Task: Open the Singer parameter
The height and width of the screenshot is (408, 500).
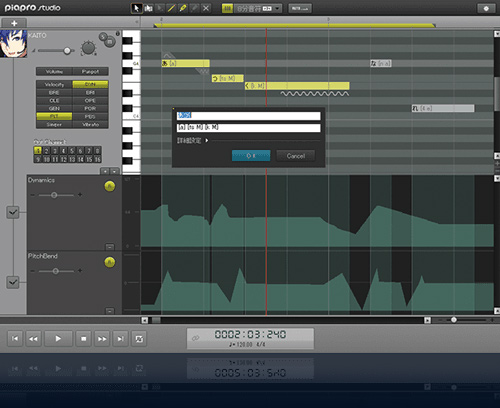Action: (54, 124)
